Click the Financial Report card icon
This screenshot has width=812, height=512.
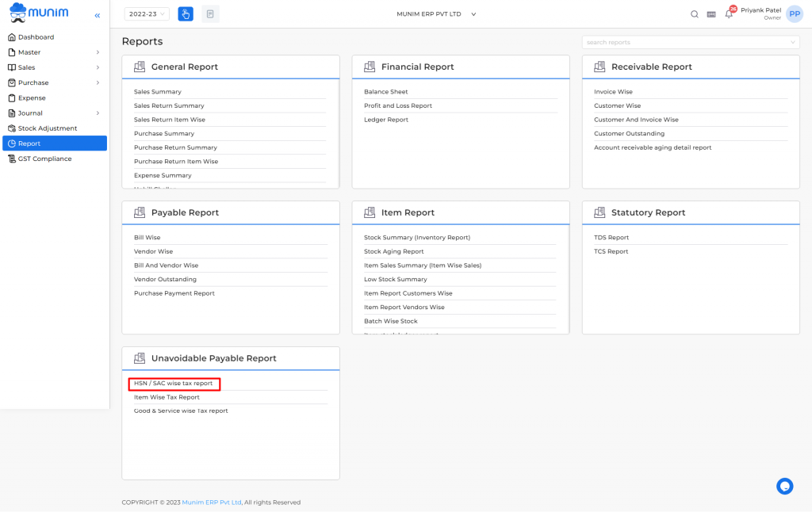[x=370, y=67]
